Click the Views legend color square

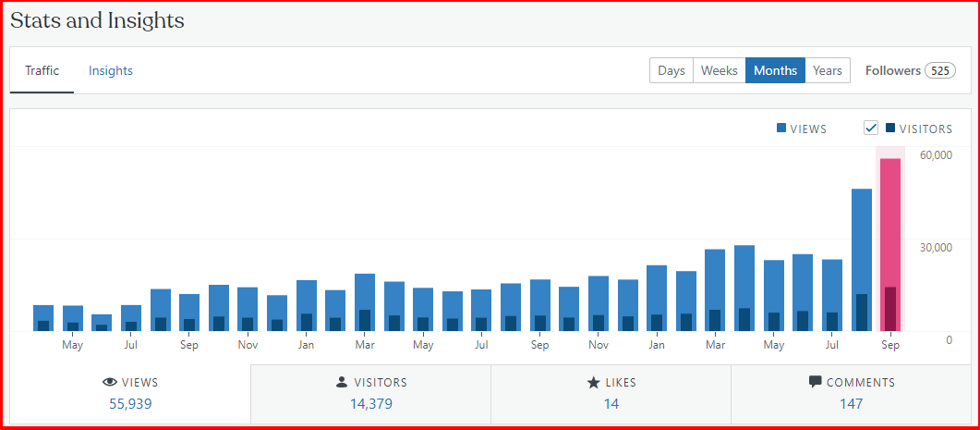(x=781, y=129)
